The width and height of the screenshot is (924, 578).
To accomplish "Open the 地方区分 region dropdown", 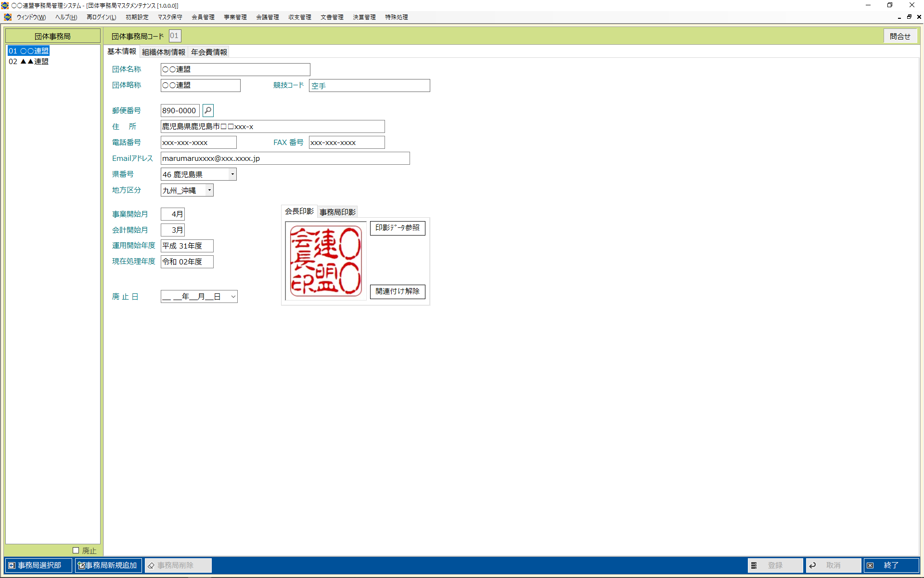I will pyautogui.click(x=209, y=190).
